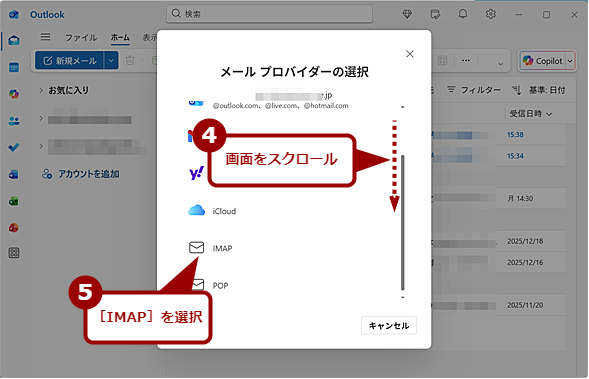
Task: Click the 検索 search box
Action: point(269,14)
